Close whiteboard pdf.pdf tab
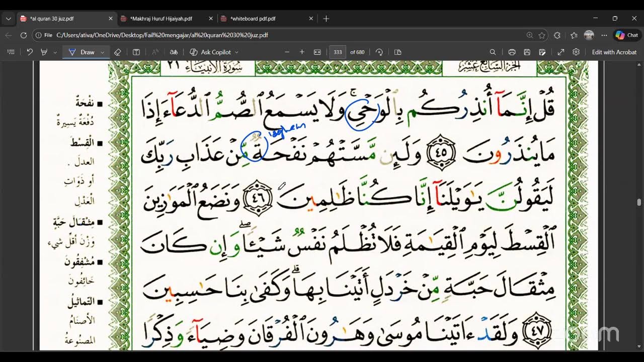The image size is (644, 362). [x=311, y=19]
